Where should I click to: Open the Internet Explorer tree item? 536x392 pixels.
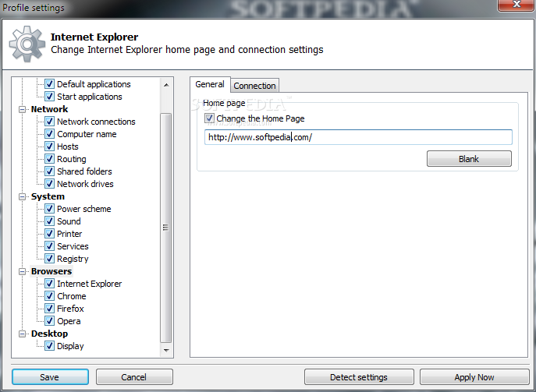[89, 284]
